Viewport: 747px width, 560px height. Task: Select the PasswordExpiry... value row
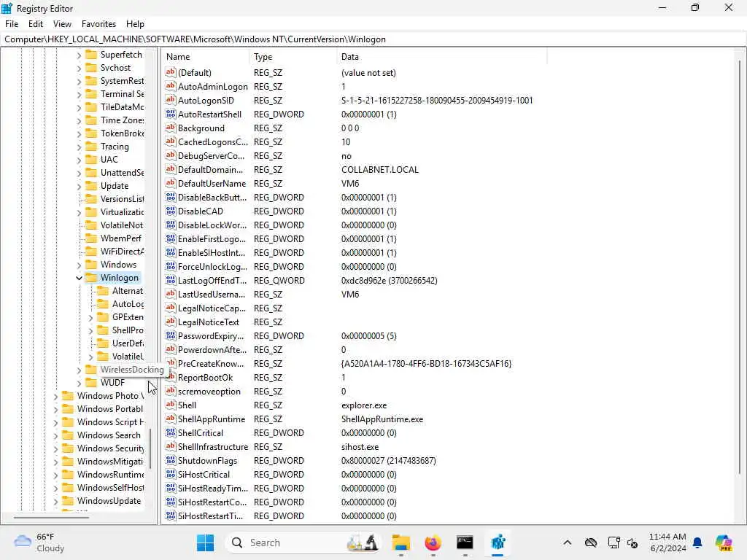coord(211,335)
